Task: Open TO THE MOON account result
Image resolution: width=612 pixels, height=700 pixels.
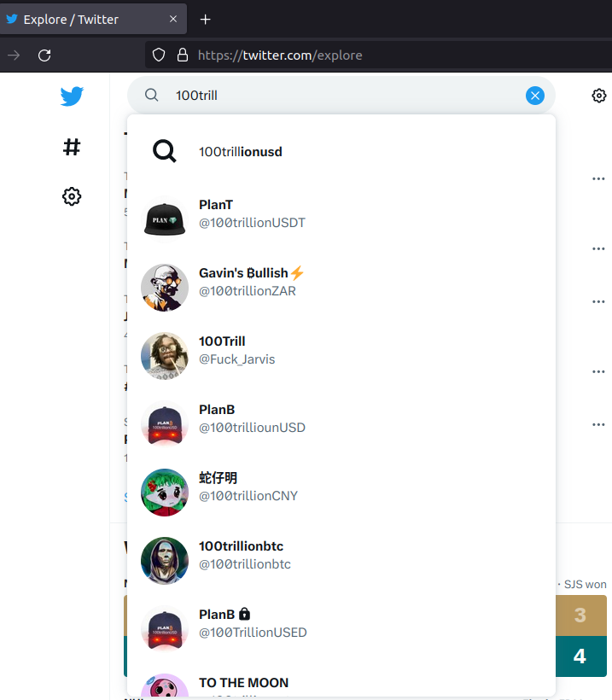Action: [x=341, y=680]
